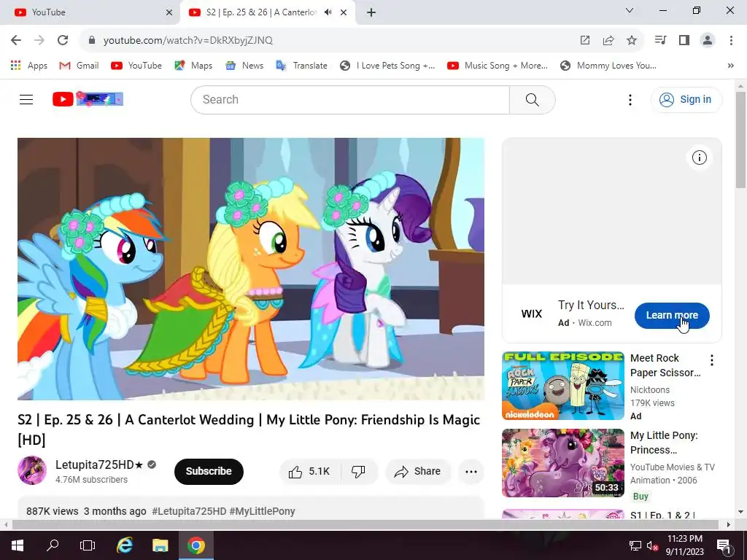Open Music Song + More bookmark
The image size is (747, 560).
pyautogui.click(x=498, y=66)
